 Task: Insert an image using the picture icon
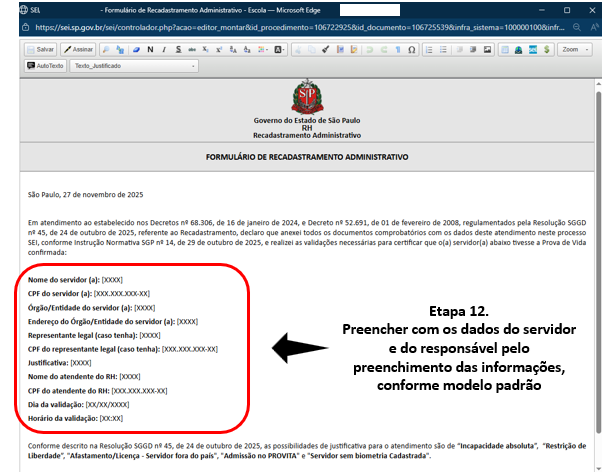[x=488, y=49]
